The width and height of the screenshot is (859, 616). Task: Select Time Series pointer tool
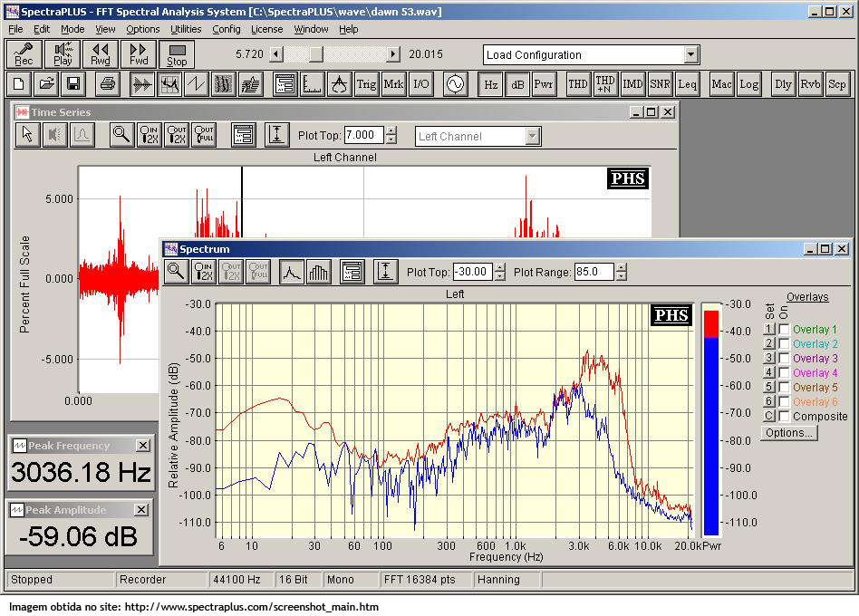[27, 135]
